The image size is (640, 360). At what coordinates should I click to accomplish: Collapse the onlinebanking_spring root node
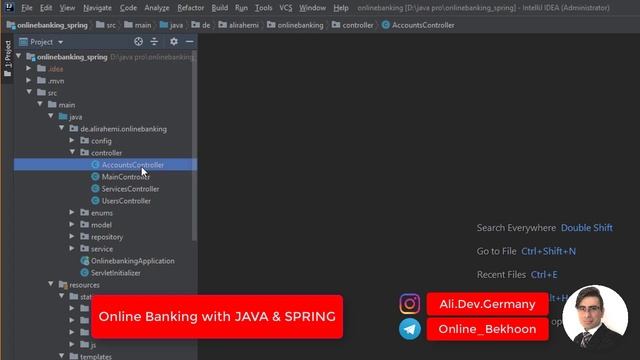point(19,56)
